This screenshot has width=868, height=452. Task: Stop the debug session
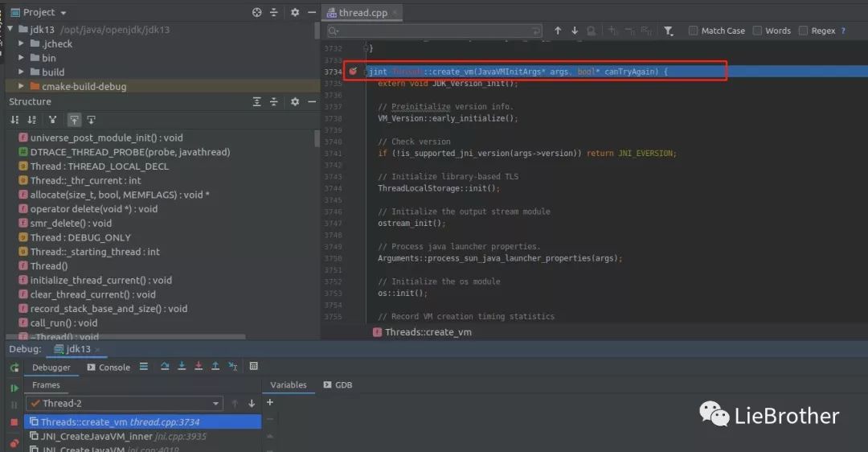pyautogui.click(x=14, y=422)
